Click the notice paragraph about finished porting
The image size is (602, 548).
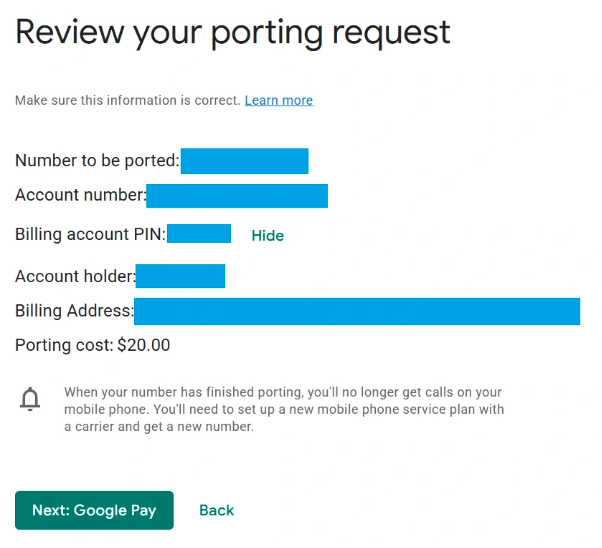[x=283, y=409]
